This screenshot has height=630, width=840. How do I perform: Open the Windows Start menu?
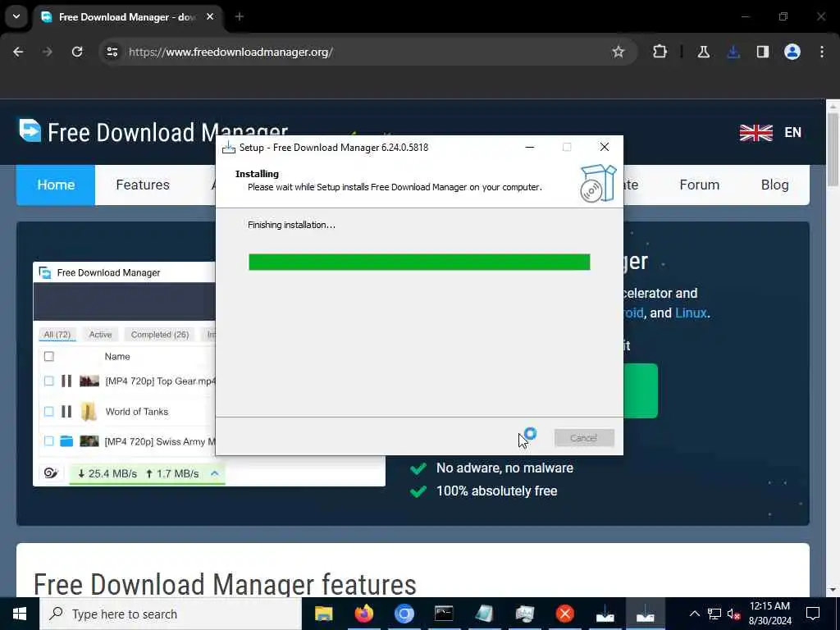(x=20, y=614)
